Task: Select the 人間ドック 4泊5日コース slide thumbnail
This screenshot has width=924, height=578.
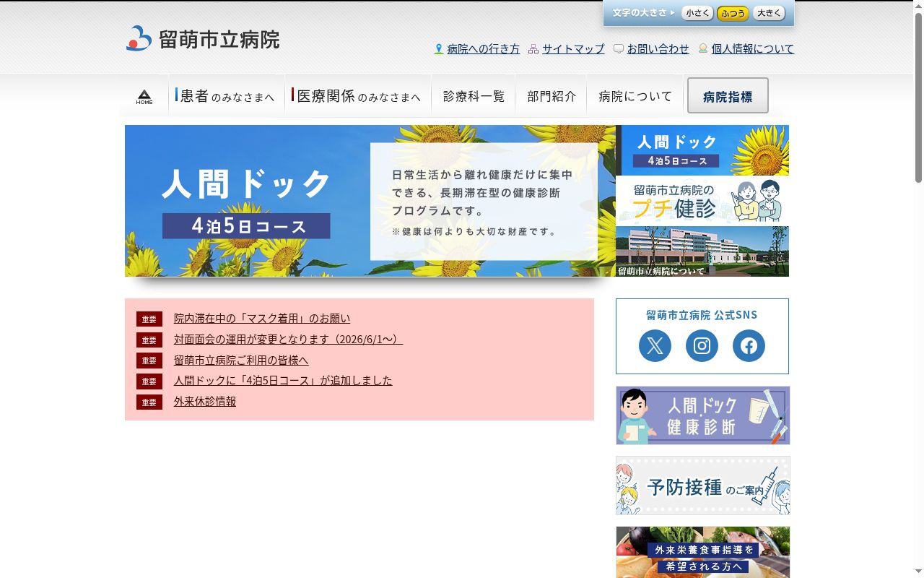Action: click(702, 150)
